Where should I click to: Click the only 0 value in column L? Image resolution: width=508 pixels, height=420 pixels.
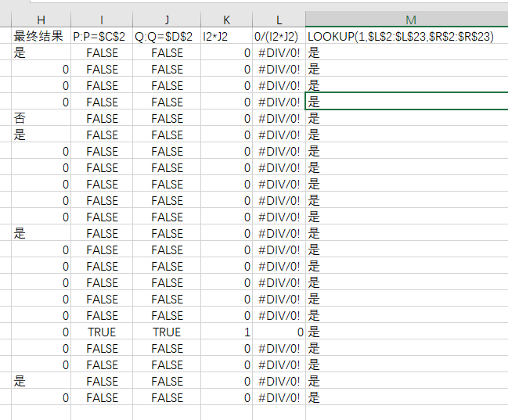(x=279, y=332)
